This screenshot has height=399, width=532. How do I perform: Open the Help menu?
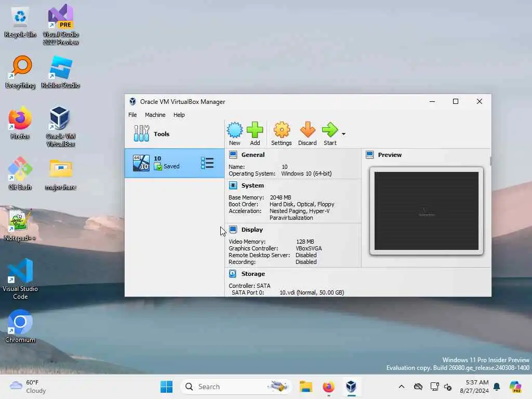[179, 115]
